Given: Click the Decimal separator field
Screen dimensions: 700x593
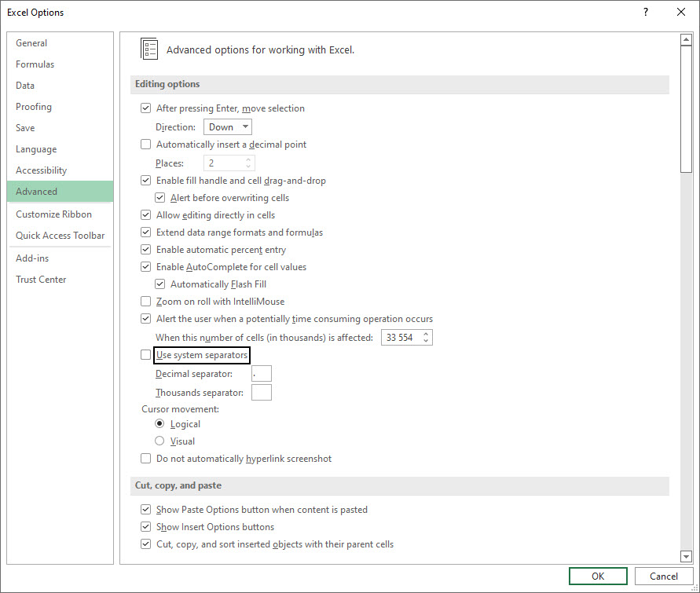Looking at the screenshot, I should point(261,373).
